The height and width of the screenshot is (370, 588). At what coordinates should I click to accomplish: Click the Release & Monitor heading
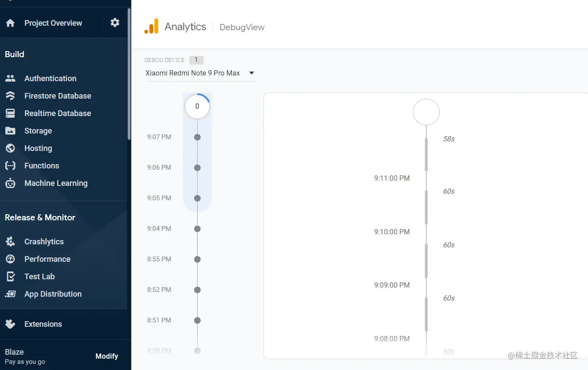point(40,217)
